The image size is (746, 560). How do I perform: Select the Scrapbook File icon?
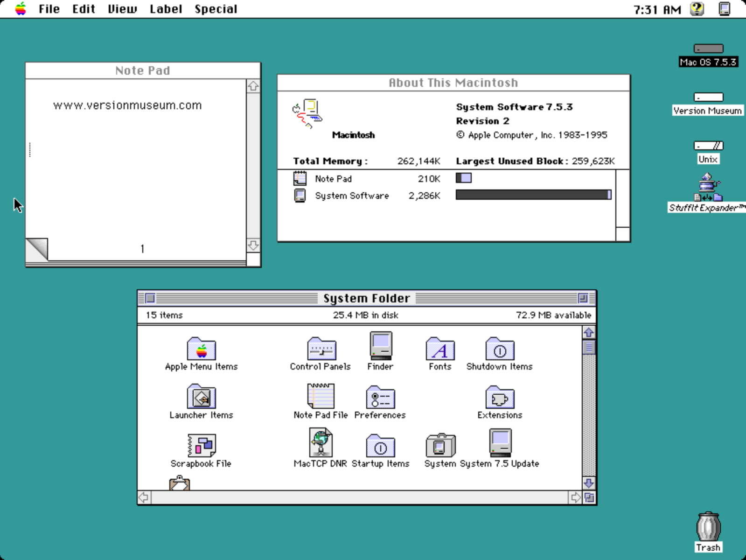pos(202,445)
